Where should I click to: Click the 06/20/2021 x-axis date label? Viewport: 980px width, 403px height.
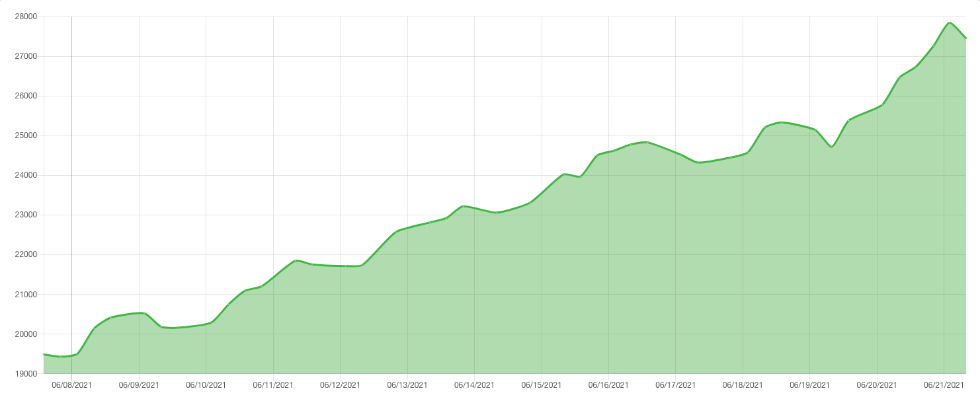(877, 385)
